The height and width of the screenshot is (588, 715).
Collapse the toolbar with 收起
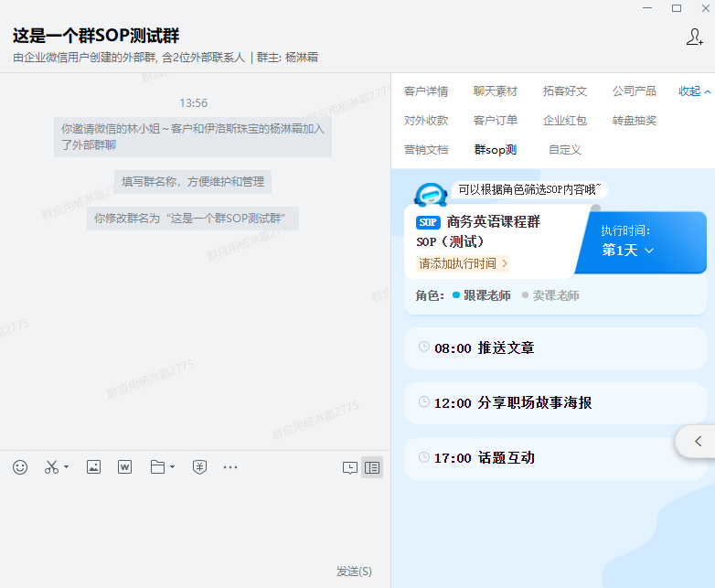[694, 91]
